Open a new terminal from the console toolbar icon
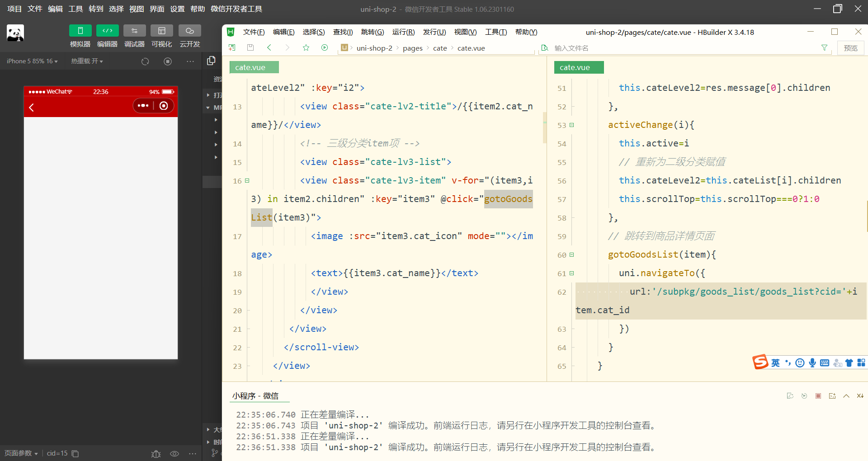The image size is (868, 461). pyautogui.click(x=832, y=395)
